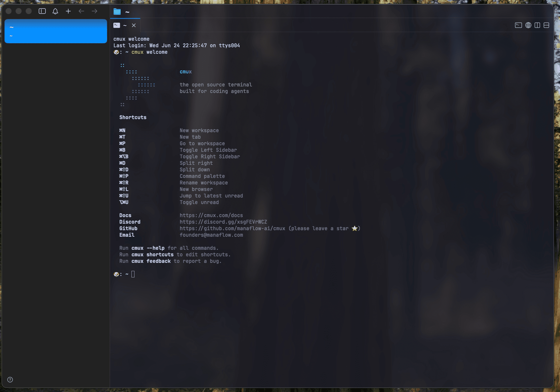This screenshot has height=392, width=560.
Task: Go forward with right arrow
Action: pos(95,11)
